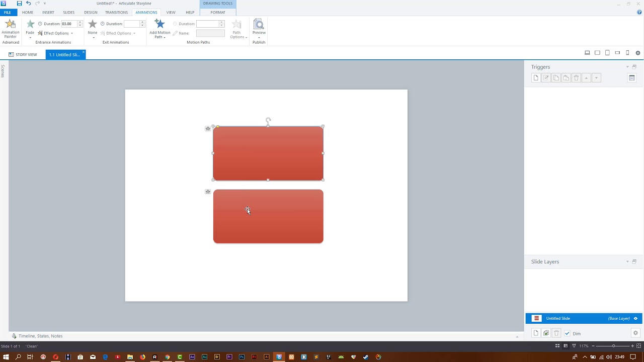Open the responsive playback settings gear
Screen dimensions: 644x362
tap(638, 53)
